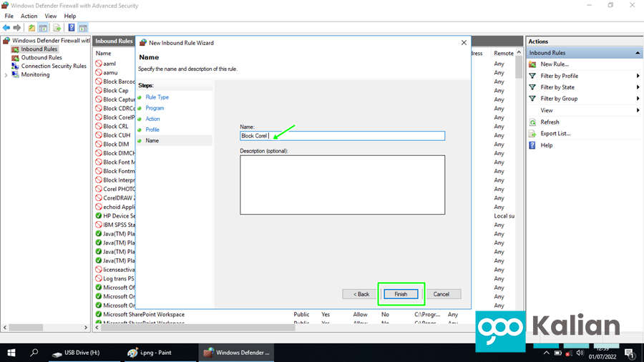Click the rules list horizontal scrollbar
Image resolution: width=644 pixels, height=362 pixels.
(197, 328)
